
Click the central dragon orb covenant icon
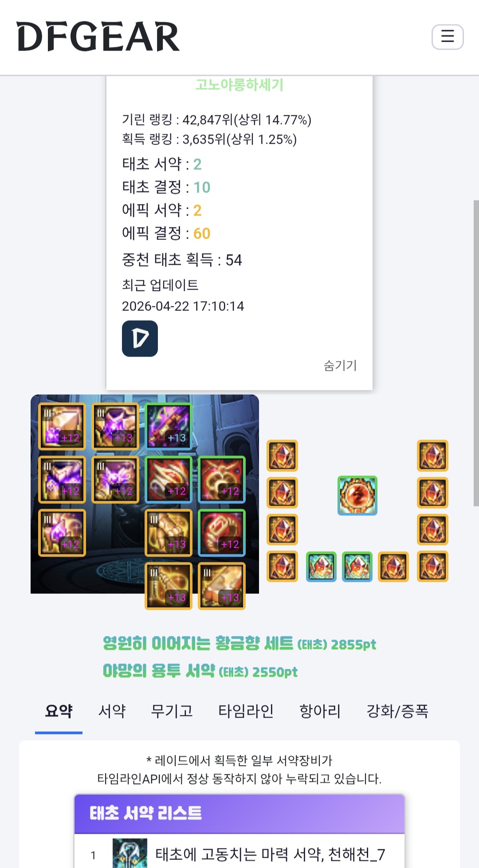[x=357, y=495]
